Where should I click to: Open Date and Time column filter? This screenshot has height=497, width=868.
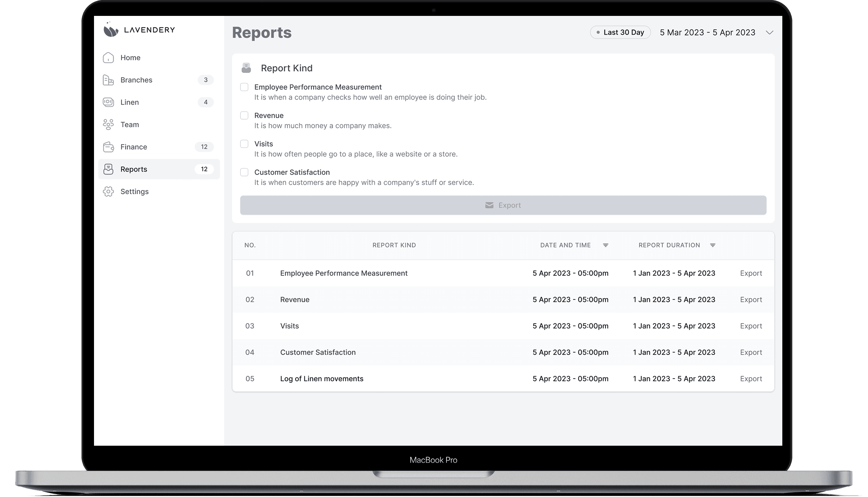coord(606,245)
